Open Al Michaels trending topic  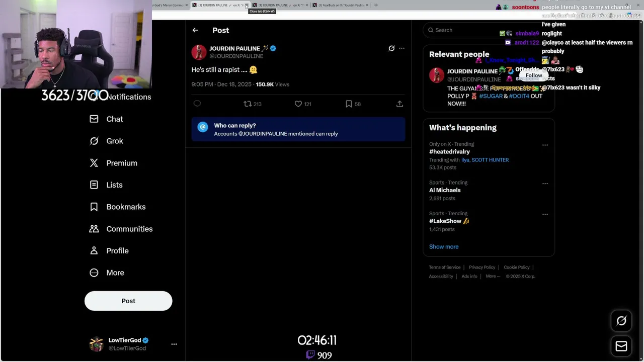[445, 191]
